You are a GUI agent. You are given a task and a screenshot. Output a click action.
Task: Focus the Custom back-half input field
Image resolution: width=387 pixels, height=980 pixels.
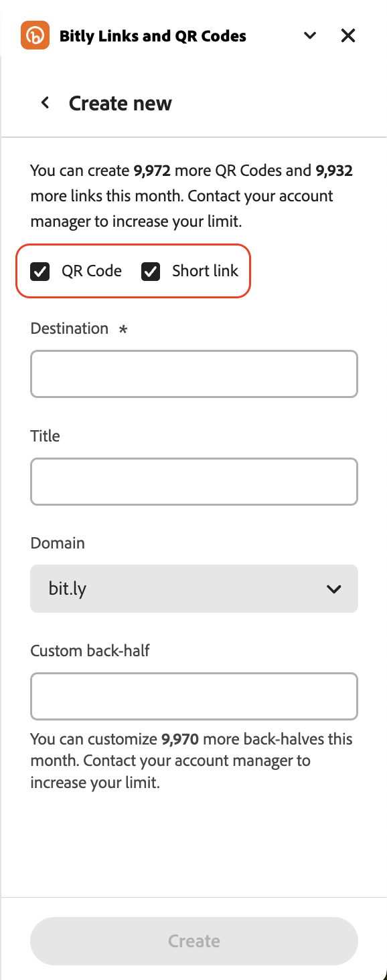click(x=194, y=696)
